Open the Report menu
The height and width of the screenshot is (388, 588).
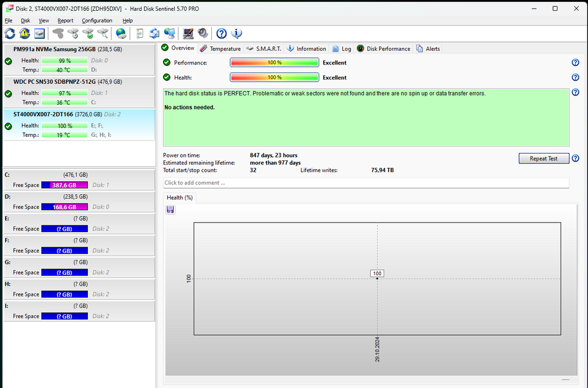[x=65, y=21]
